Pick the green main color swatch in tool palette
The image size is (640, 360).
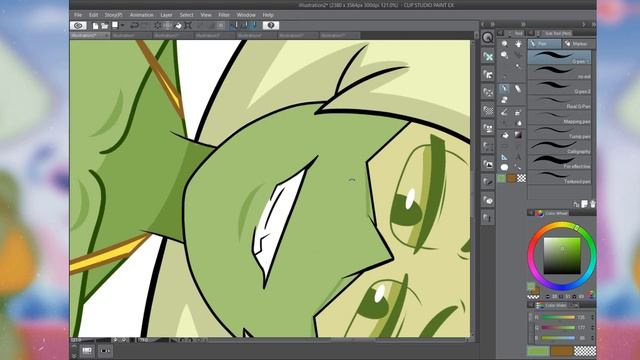[x=502, y=178]
